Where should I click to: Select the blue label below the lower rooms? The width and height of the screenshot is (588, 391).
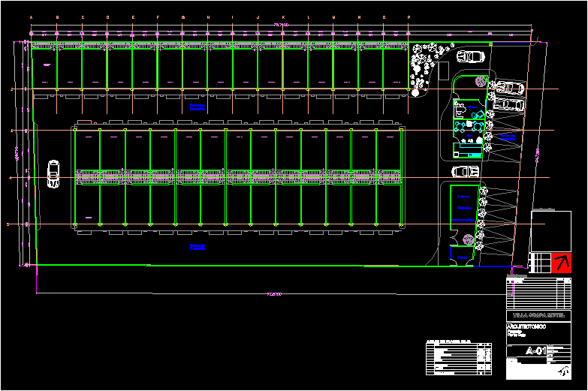point(198,246)
